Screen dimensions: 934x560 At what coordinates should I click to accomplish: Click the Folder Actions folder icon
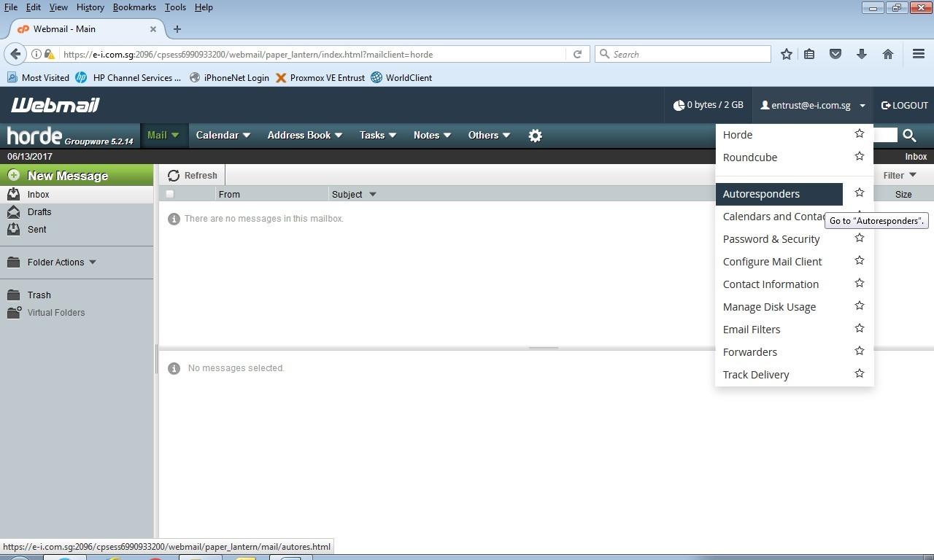point(13,262)
